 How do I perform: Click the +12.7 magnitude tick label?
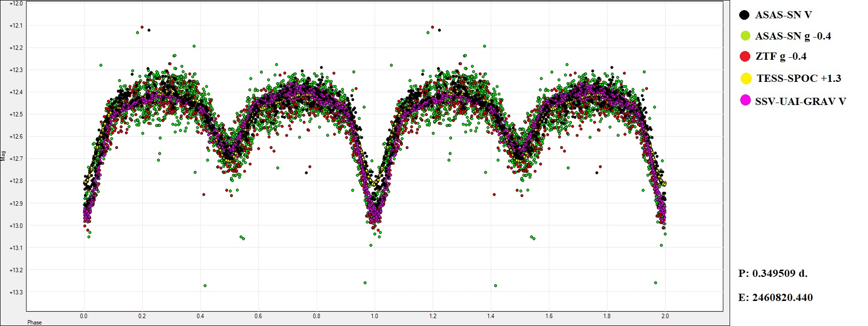pos(16,159)
